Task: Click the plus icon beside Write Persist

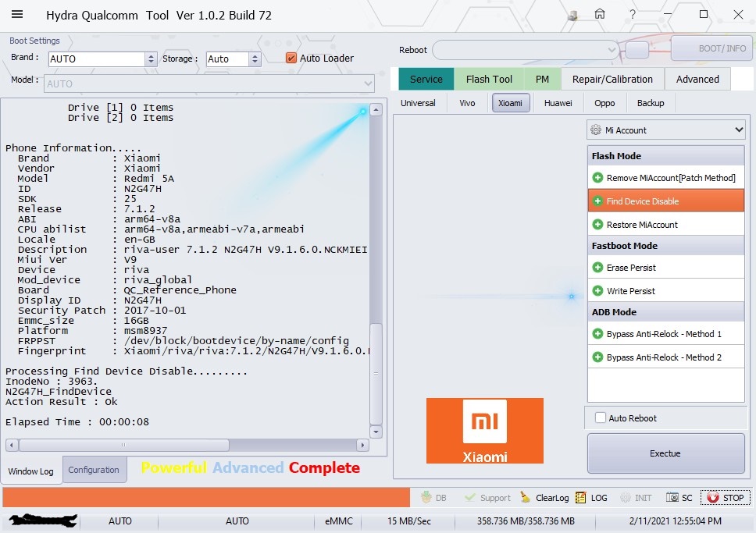Action: (598, 290)
